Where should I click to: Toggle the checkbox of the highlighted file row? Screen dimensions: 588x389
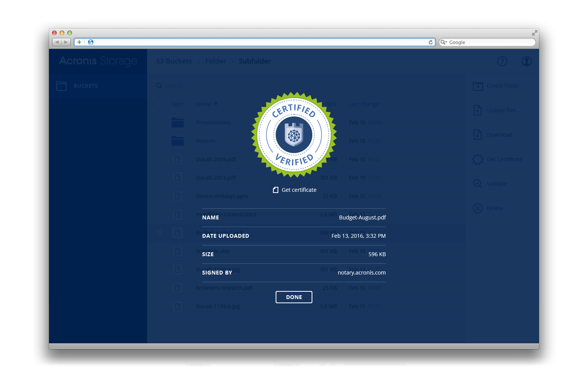tap(159, 233)
